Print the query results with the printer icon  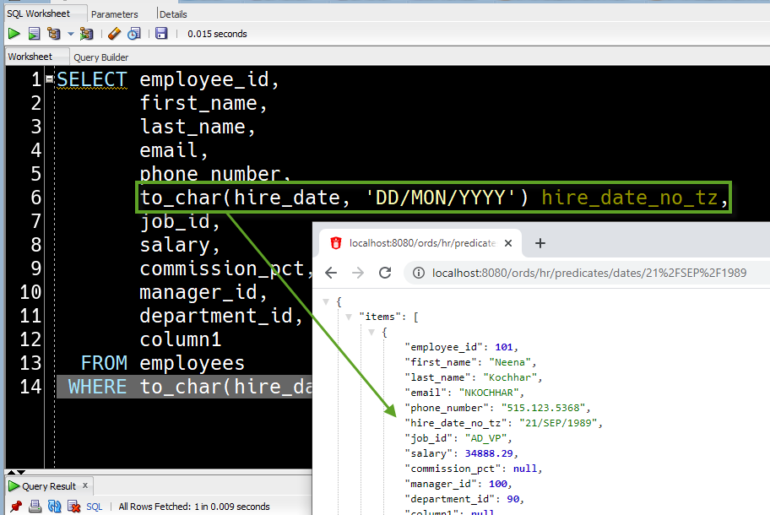[x=34, y=507]
